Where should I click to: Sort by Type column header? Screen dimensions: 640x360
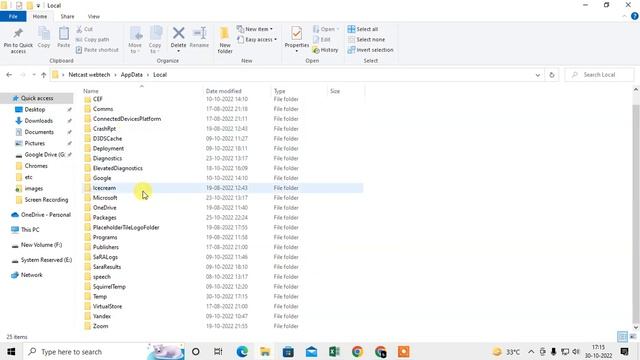280,91
